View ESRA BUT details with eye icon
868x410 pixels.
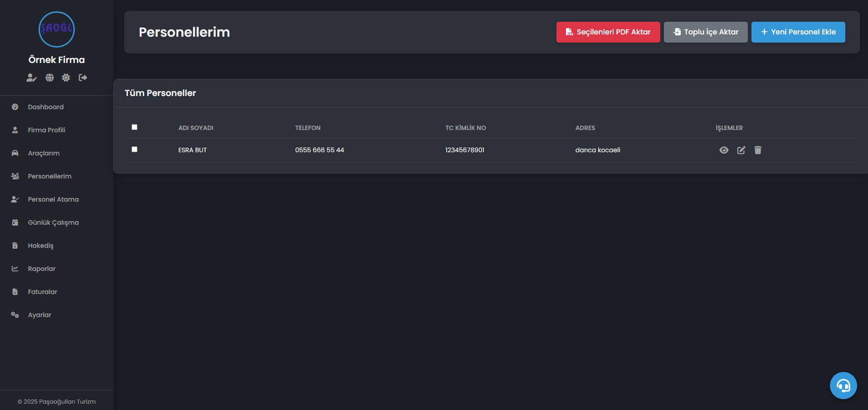tap(724, 150)
